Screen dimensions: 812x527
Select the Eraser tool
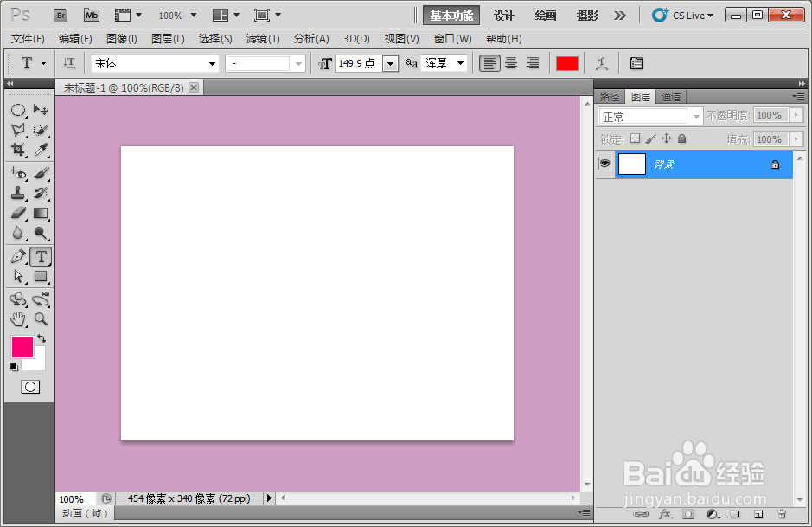pyautogui.click(x=18, y=213)
